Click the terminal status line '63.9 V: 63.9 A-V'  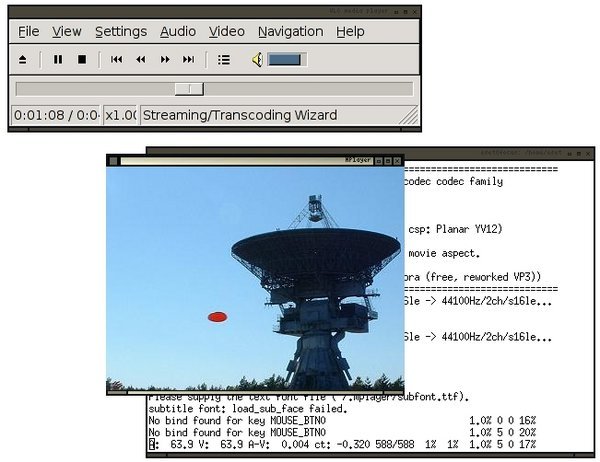click(x=220, y=444)
